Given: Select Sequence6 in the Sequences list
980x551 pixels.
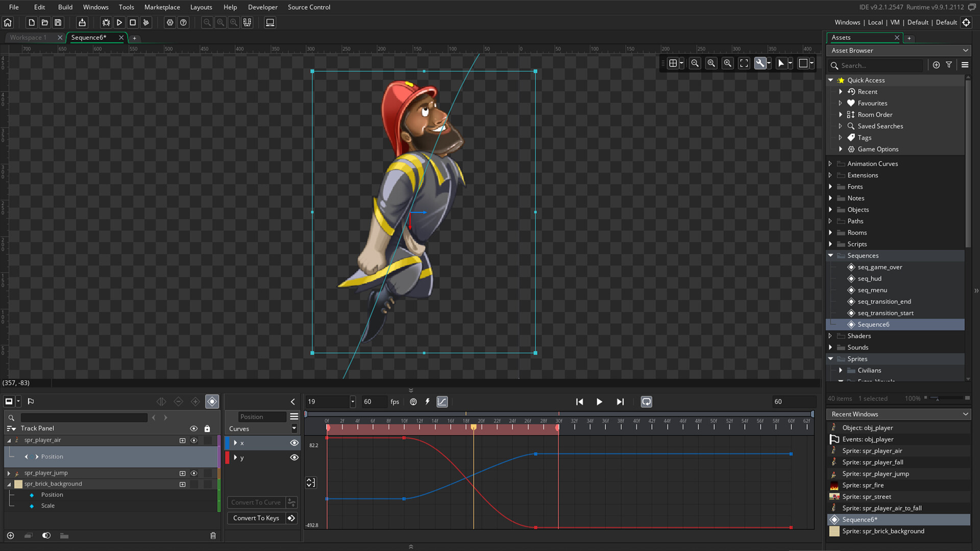Looking at the screenshot, I should 875,324.
